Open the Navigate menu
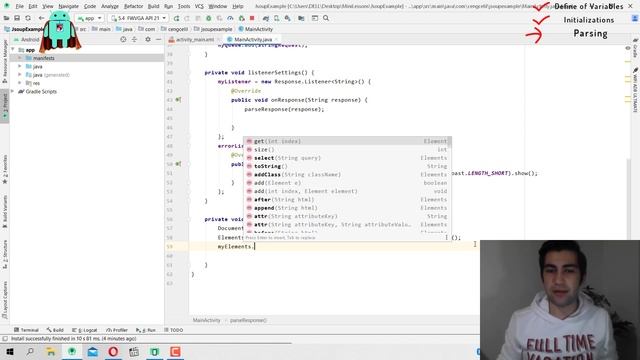640x360 pixels. pyautogui.click(x=68, y=7)
